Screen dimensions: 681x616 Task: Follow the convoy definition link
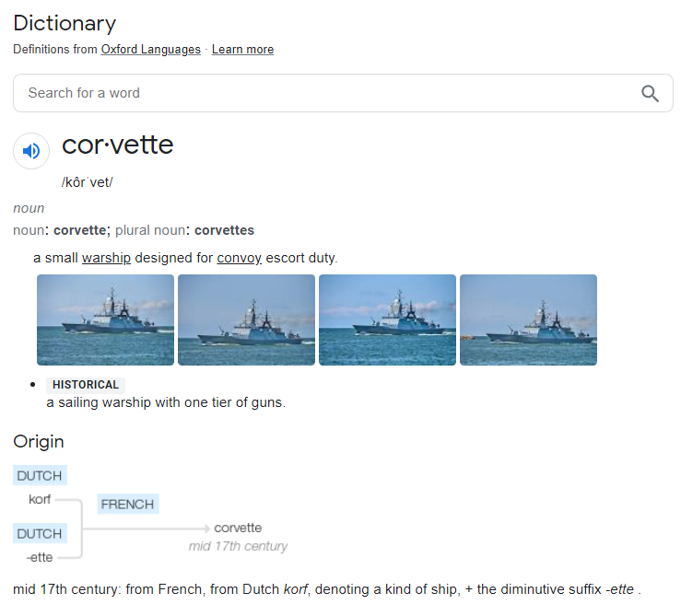point(240,258)
